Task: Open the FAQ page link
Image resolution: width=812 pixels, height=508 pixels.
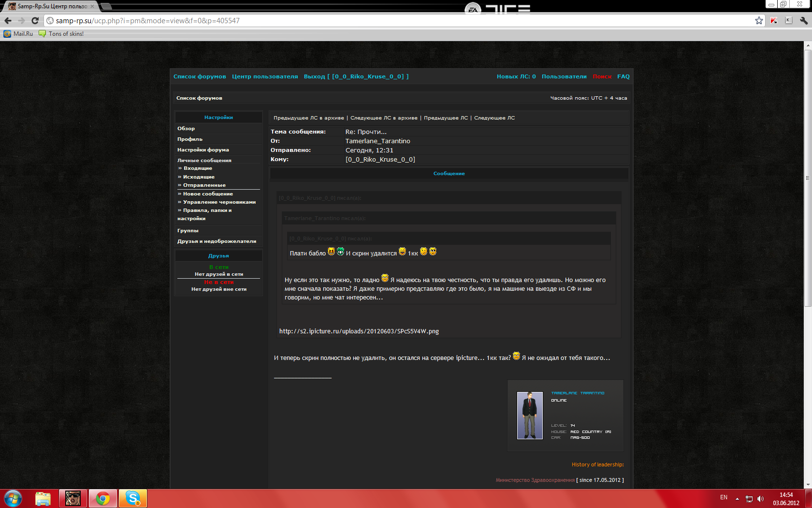Action: pos(623,76)
